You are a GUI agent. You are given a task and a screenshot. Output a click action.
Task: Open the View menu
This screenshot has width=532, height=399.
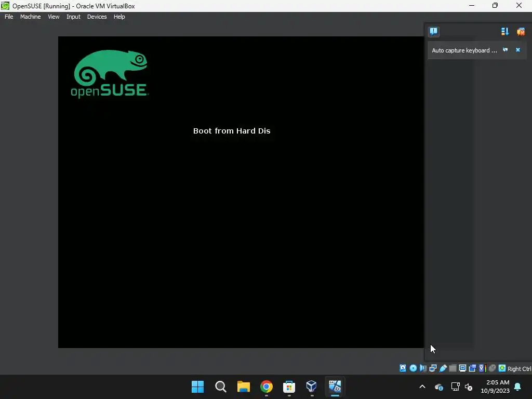54,17
